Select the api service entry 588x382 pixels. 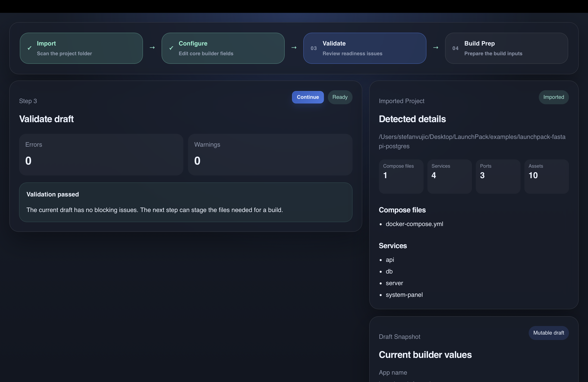click(390, 260)
